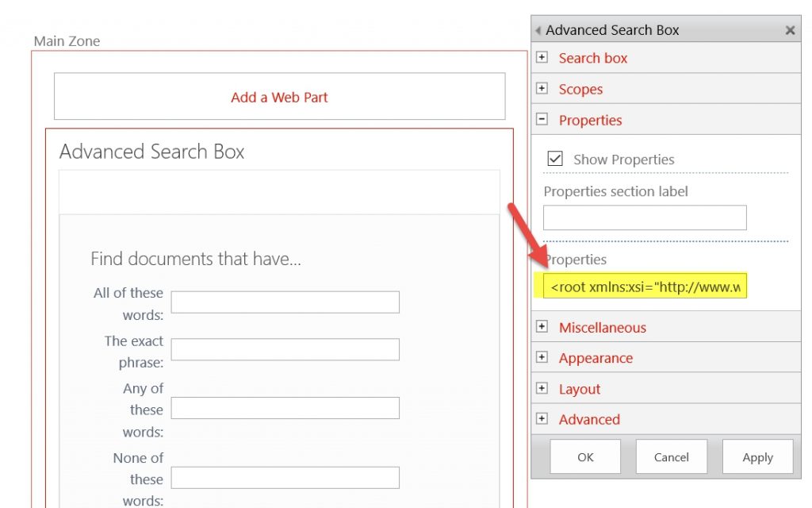The width and height of the screenshot is (812, 508).
Task: Uncheck the Show Properties checkbox
Action: coord(554,158)
